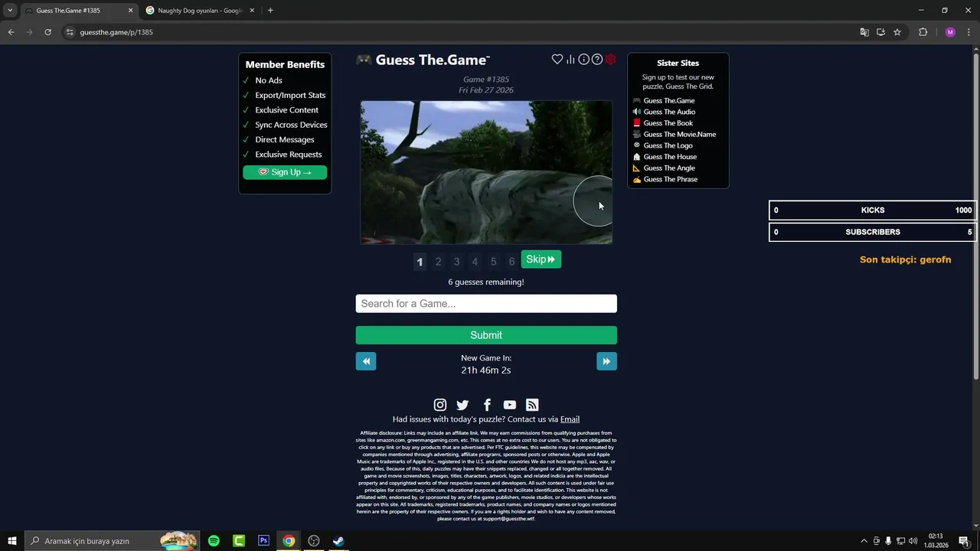Select screenshot number 6
980x551 pixels.
[x=511, y=262]
